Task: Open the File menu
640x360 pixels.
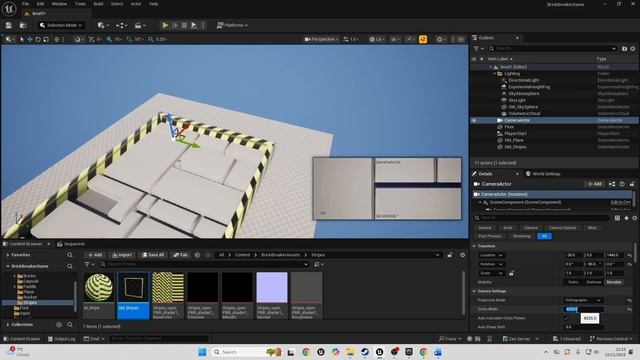Action: [25, 4]
